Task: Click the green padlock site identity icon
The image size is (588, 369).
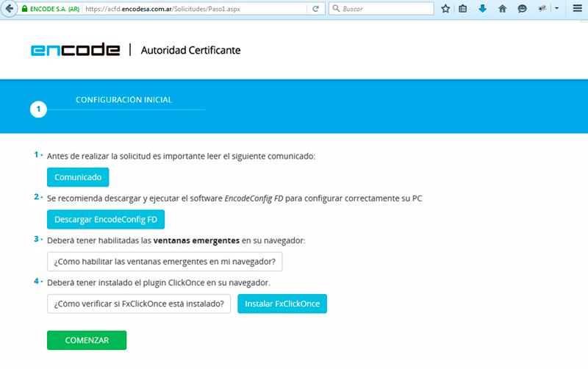Action: (x=24, y=10)
